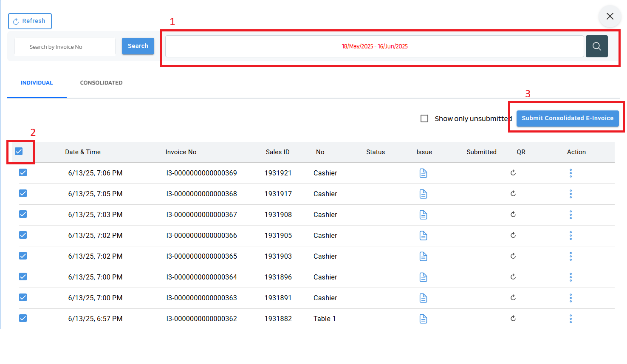Uncheck row for invoice I3-0000000000000367

(23, 214)
